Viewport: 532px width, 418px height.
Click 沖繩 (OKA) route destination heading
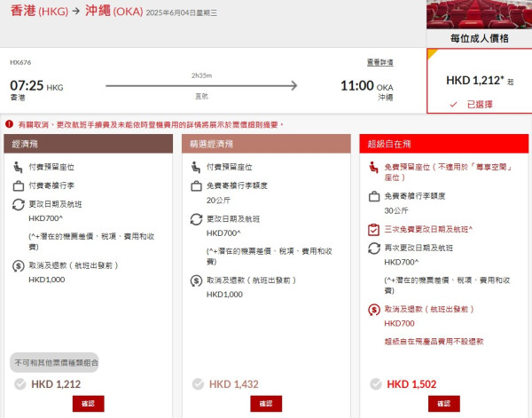[114, 11]
